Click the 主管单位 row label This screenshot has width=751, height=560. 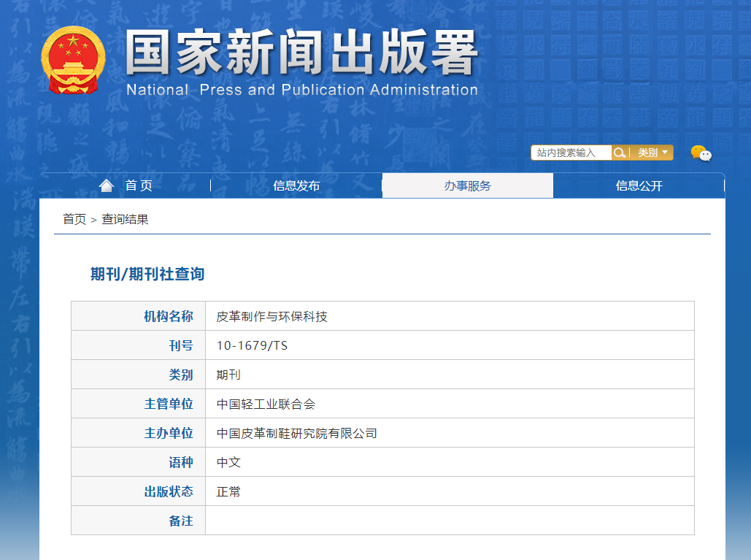(x=169, y=404)
